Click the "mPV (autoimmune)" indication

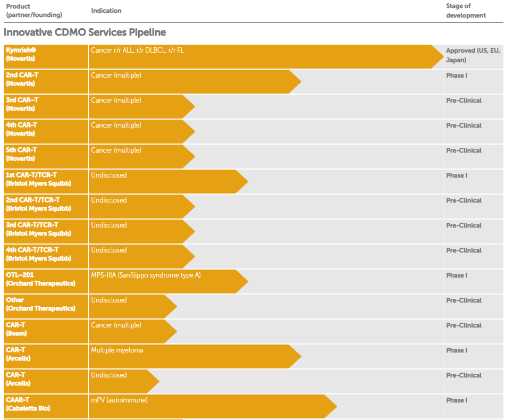point(120,400)
